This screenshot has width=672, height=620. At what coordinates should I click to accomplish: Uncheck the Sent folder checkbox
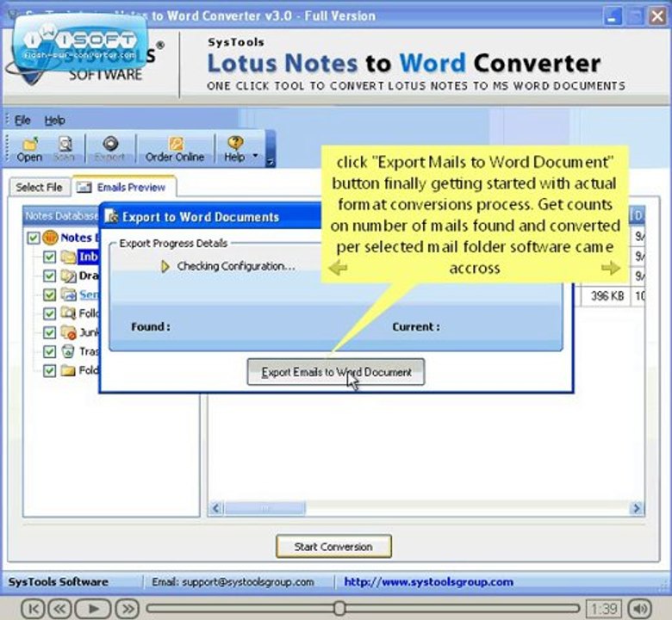coord(50,294)
